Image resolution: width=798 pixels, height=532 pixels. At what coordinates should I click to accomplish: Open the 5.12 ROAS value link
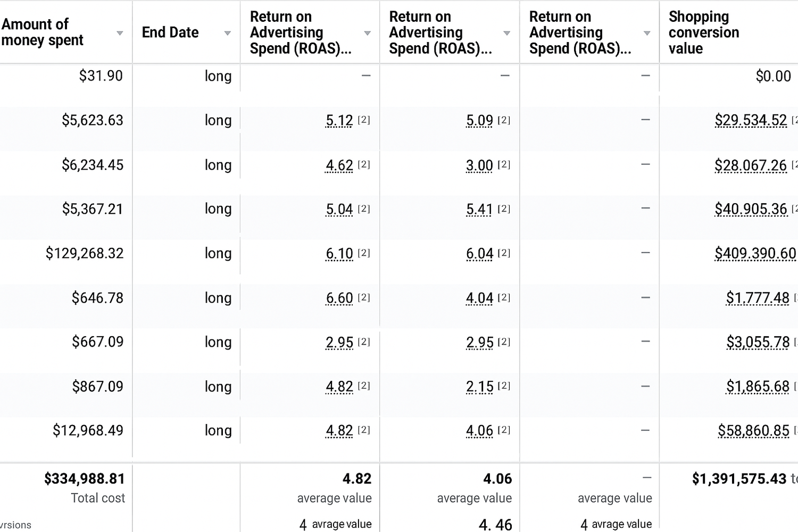point(339,121)
